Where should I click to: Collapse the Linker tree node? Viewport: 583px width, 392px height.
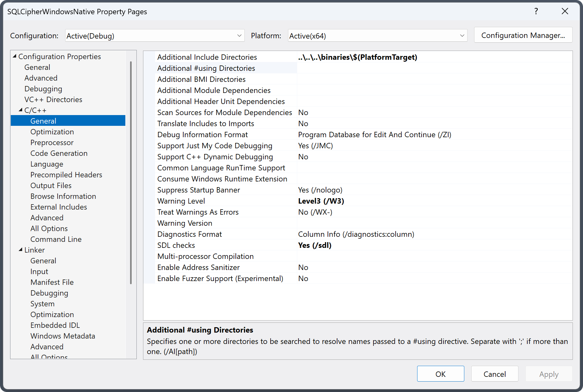tap(21, 250)
